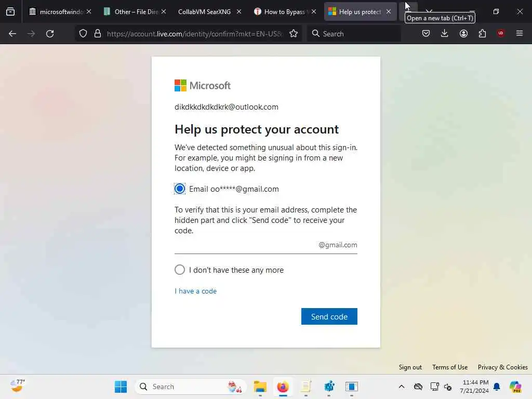532x399 pixels.
Task: Click the @gmail.com suffix label
Action: [x=338, y=245]
